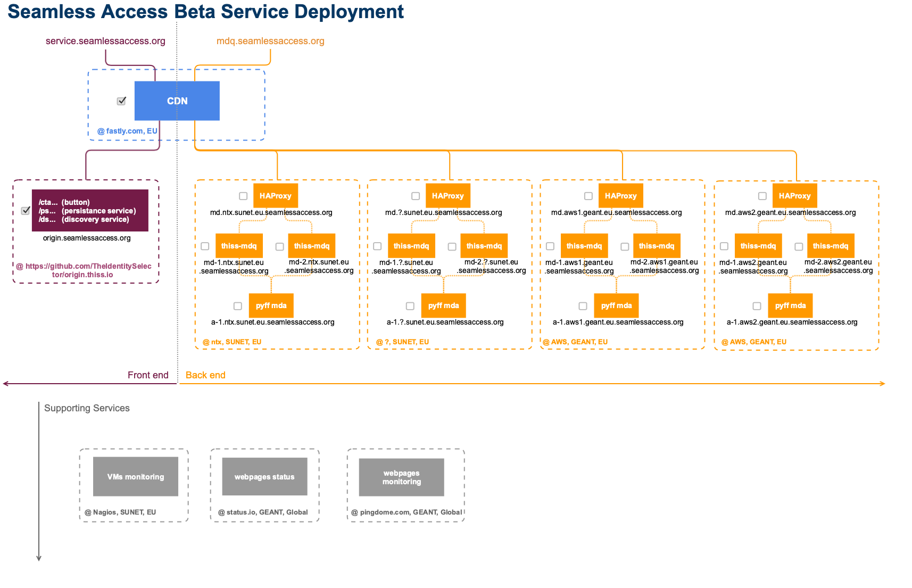
Task: Select the webpages status box
Action: coord(265,477)
